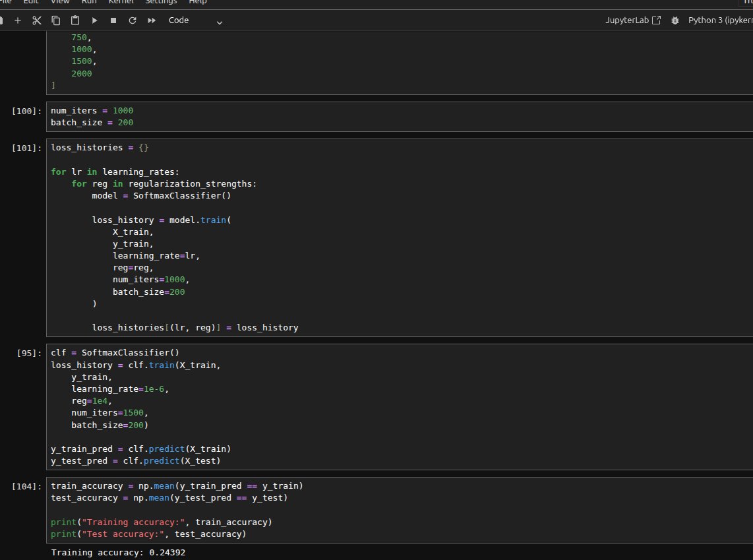Click y_train_pred = clf.predict(X_train) line

(140, 449)
